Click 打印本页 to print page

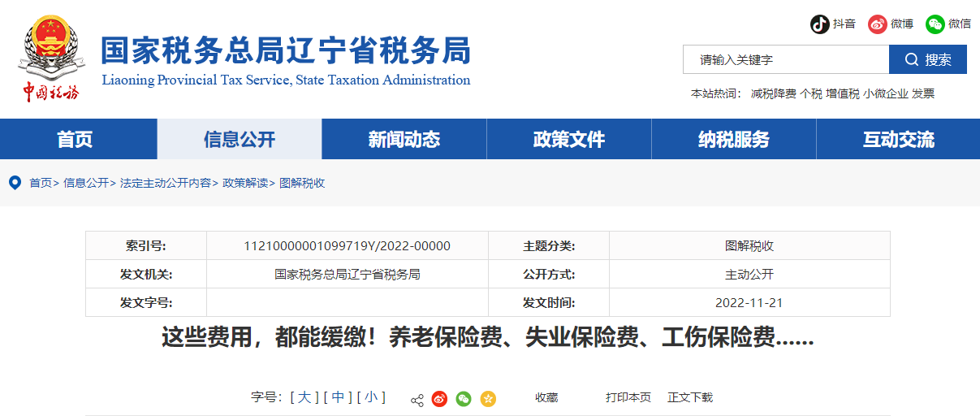coord(628,397)
